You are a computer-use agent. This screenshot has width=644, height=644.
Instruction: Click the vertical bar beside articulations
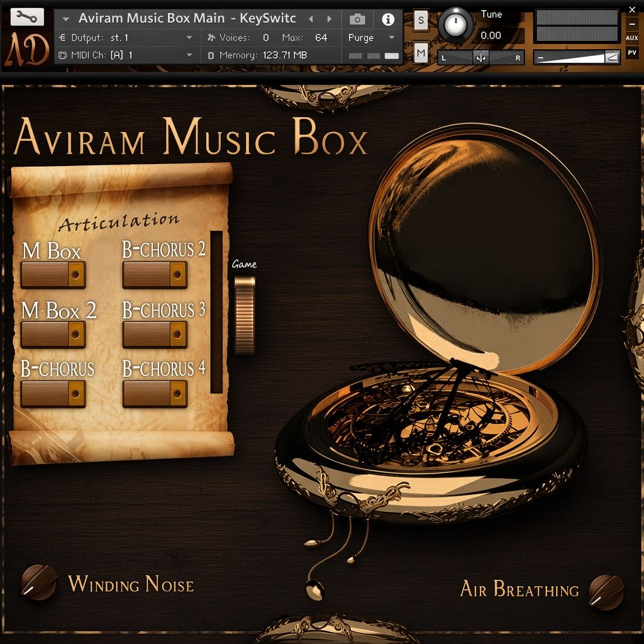tap(216, 312)
